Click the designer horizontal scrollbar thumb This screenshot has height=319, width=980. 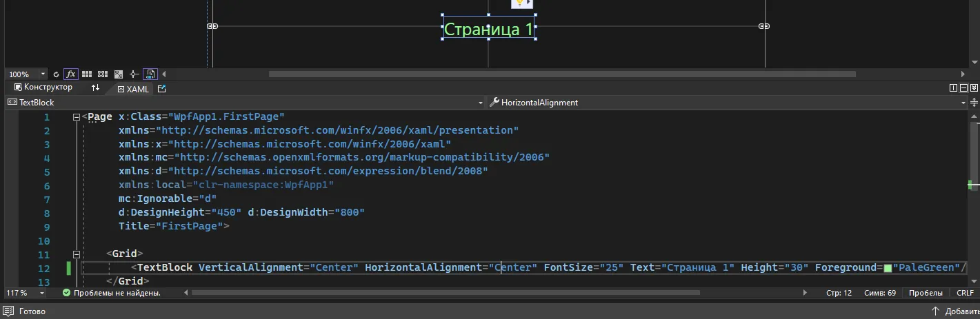point(562,74)
